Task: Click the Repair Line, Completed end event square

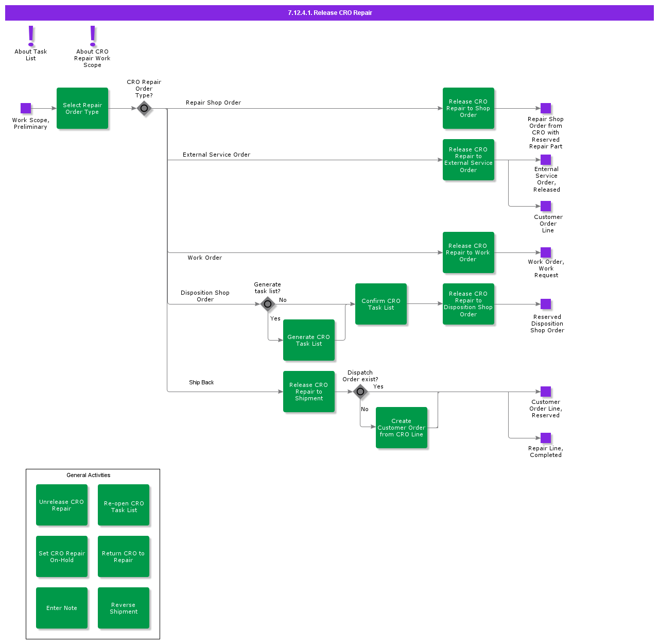Action: [546, 438]
